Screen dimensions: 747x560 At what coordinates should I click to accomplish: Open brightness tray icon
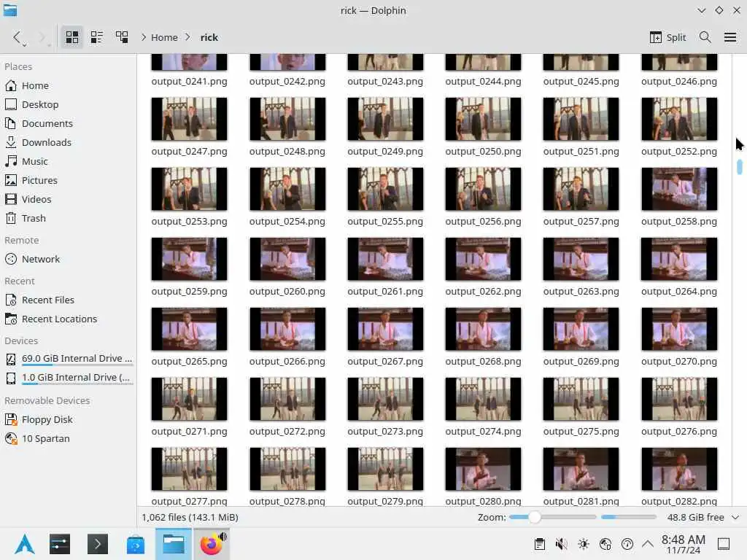click(583, 544)
